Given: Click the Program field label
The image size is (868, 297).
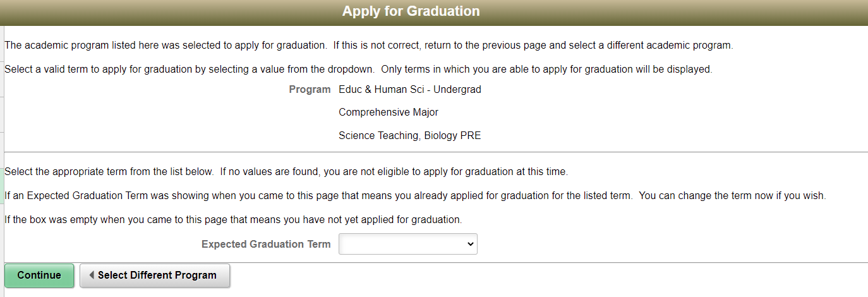Looking at the screenshot, I should 310,90.
